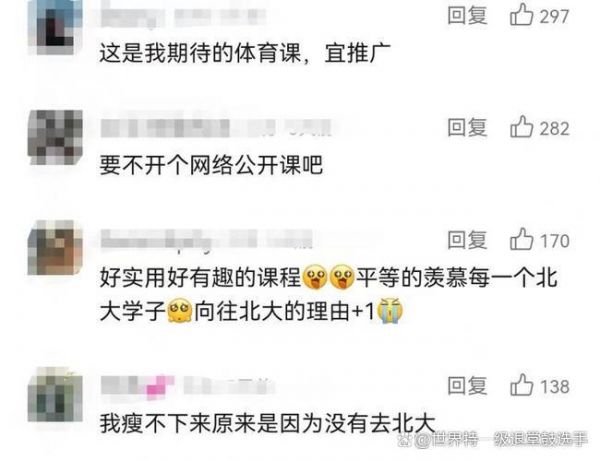Click the drooling emoji after 课程
This screenshot has height=461, width=600.
pyautogui.click(x=315, y=277)
